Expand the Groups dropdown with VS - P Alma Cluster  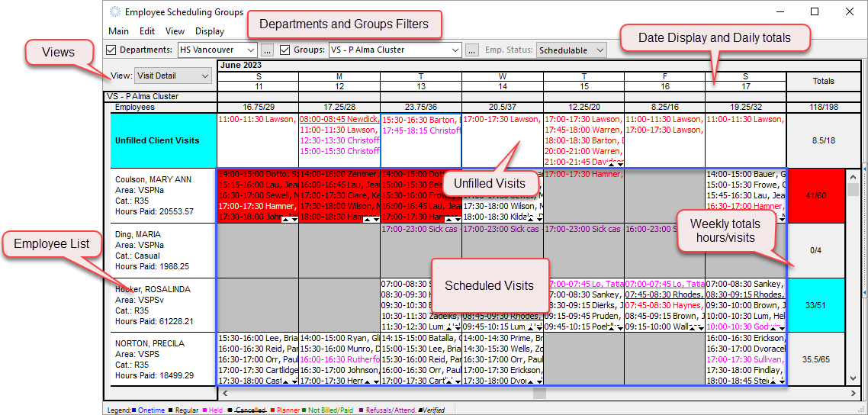(x=455, y=50)
